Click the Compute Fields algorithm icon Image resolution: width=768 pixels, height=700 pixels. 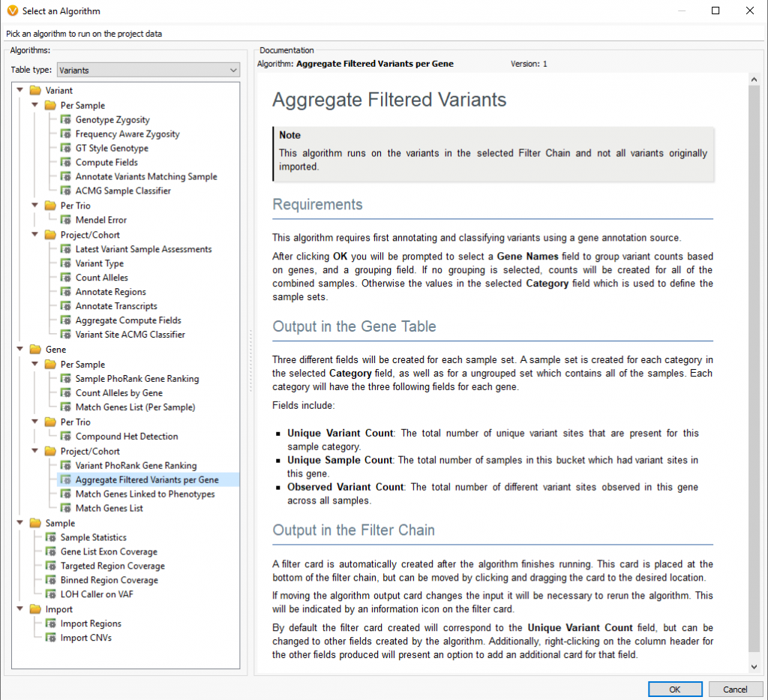66,162
